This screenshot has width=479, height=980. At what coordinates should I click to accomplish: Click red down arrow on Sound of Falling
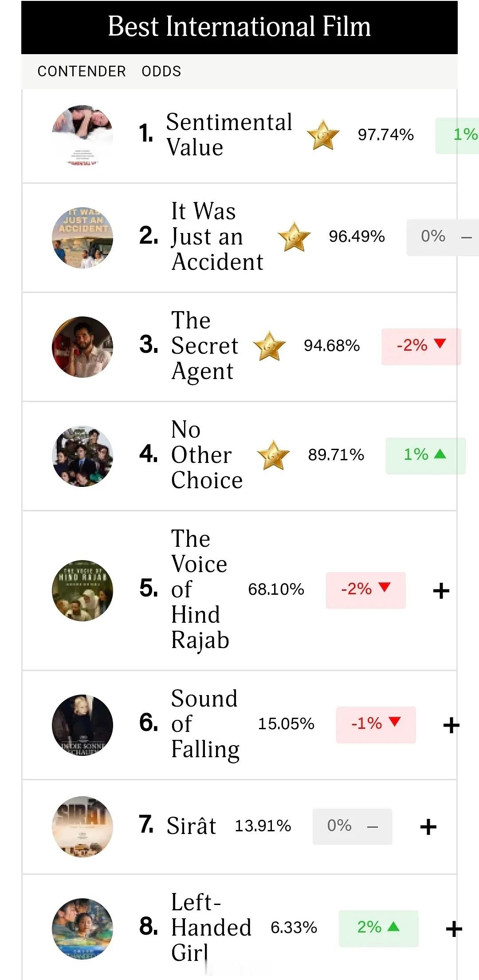tap(394, 721)
